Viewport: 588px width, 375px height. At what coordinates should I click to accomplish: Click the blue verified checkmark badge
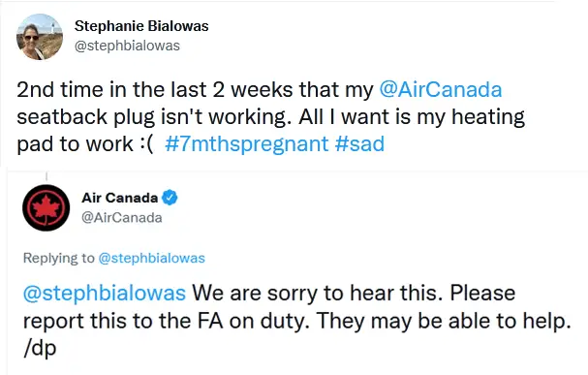click(170, 198)
